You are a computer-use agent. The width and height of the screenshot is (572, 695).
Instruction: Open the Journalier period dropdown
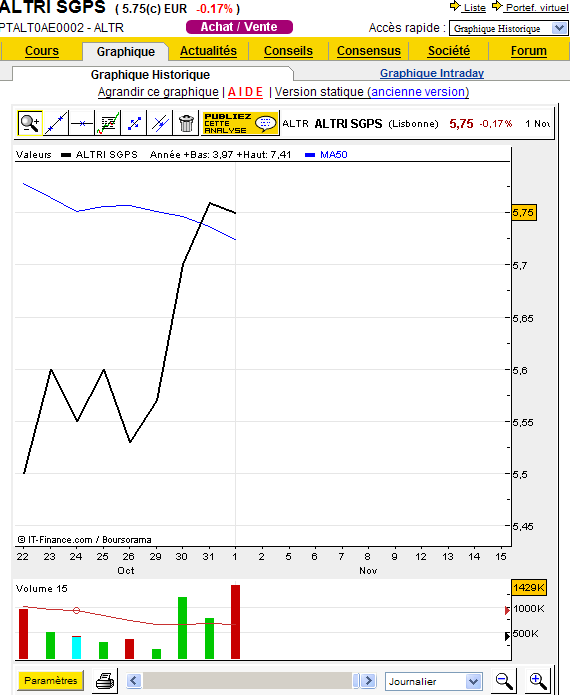click(x=433, y=681)
